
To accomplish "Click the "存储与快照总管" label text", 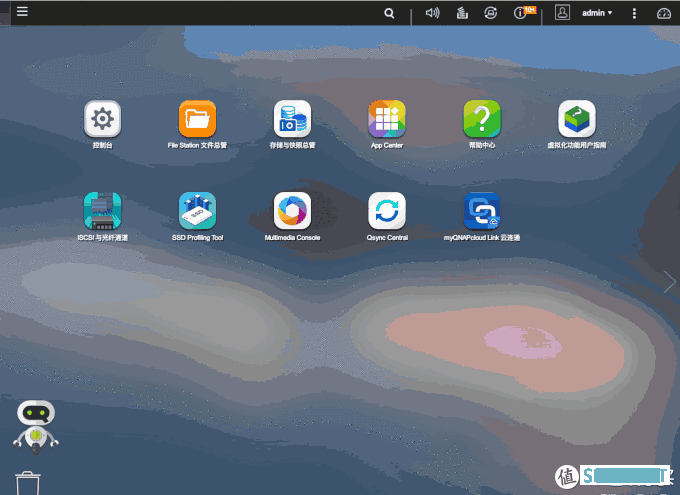I will coord(292,145).
